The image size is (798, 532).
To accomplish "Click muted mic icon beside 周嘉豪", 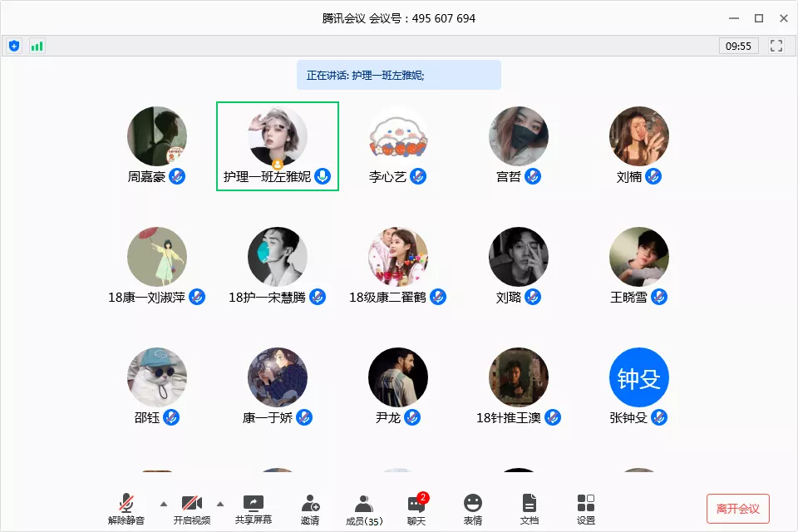I will click(x=177, y=176).
